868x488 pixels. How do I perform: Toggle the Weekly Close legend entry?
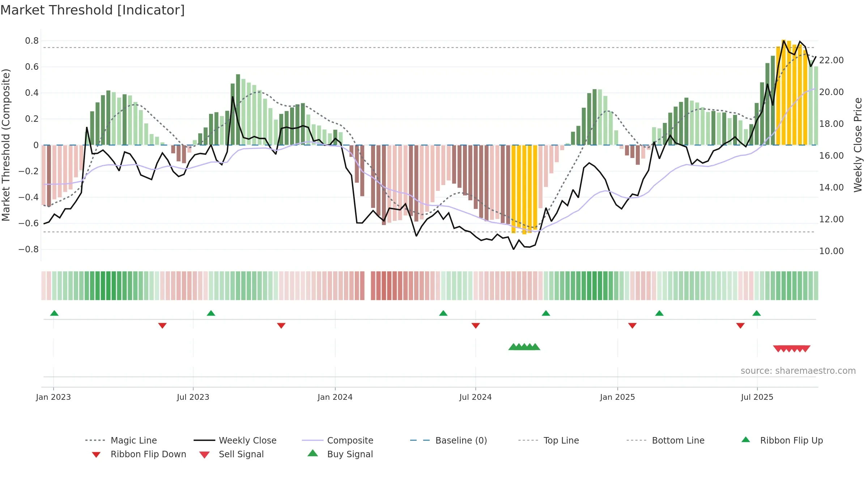(235, 440)
